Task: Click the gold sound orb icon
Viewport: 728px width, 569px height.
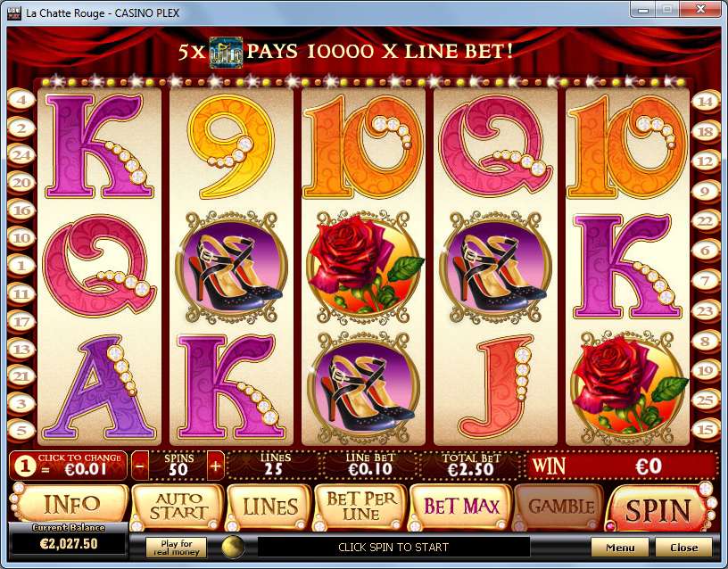Action: click(x=233, y=547)
